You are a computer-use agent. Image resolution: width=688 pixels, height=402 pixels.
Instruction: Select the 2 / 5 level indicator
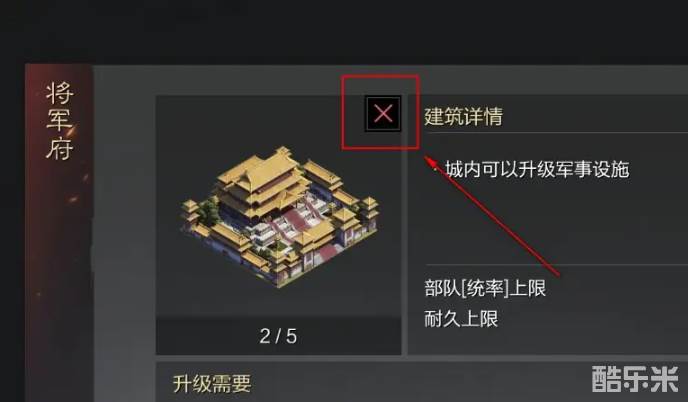coord(278,336)
